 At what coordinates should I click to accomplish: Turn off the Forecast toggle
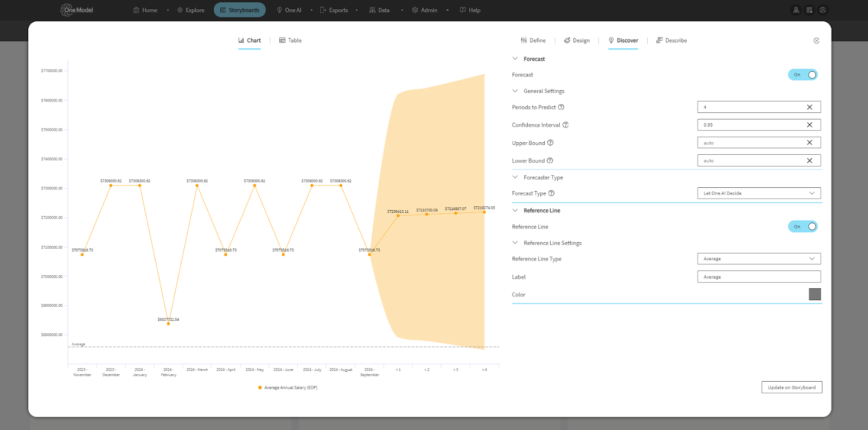point(803,75)
